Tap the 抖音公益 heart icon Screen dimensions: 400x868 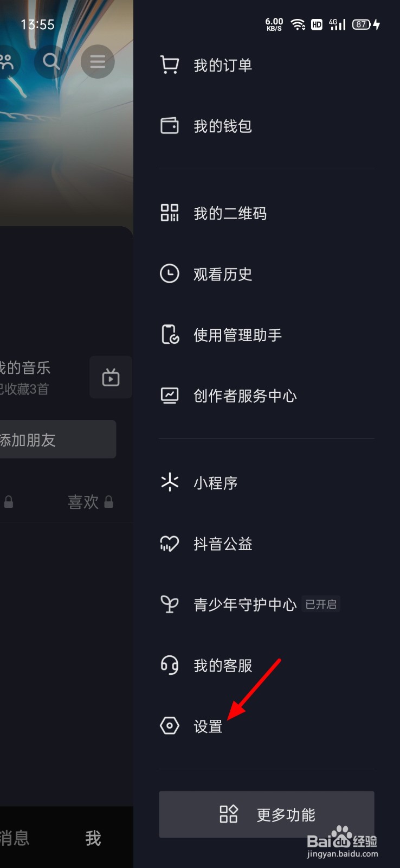coord(170,544)
